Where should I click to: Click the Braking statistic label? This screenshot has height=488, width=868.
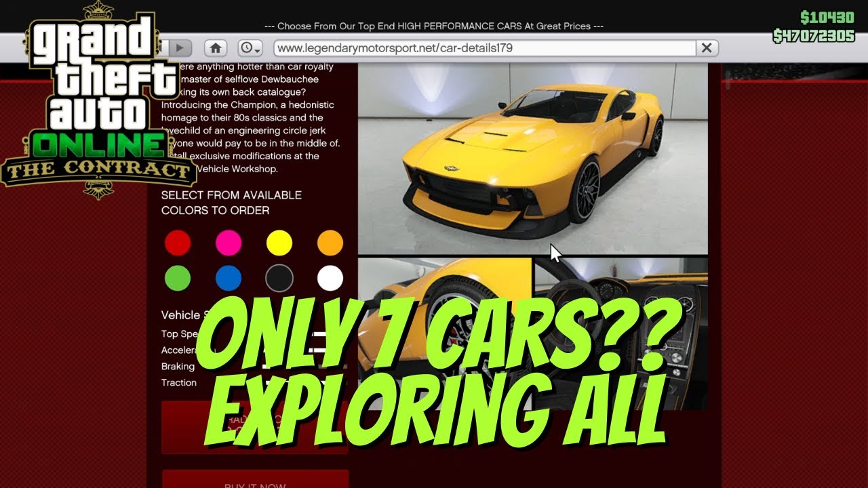178,366
